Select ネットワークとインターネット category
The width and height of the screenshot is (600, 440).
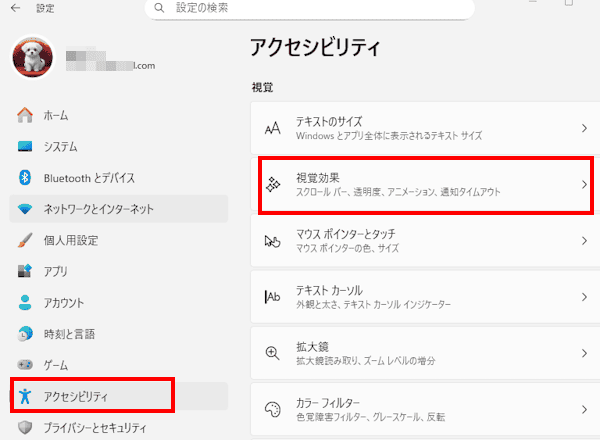[119, 209]
